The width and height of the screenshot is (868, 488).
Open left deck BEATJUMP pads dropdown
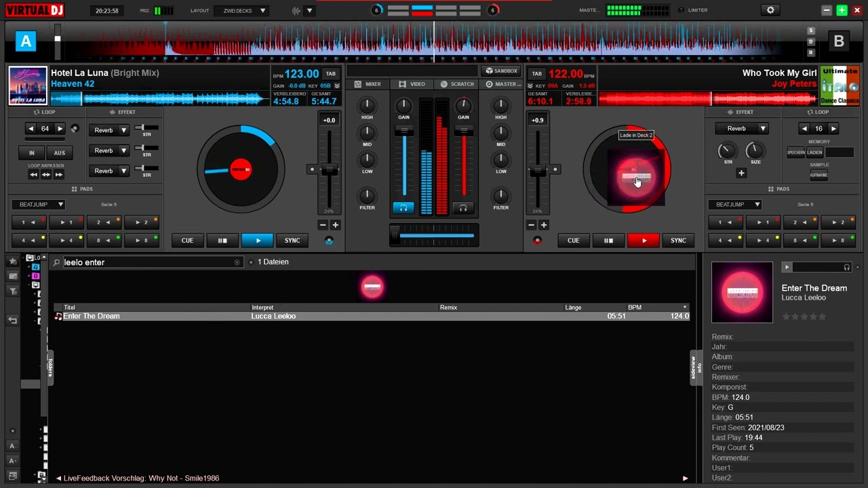point(38,204)
